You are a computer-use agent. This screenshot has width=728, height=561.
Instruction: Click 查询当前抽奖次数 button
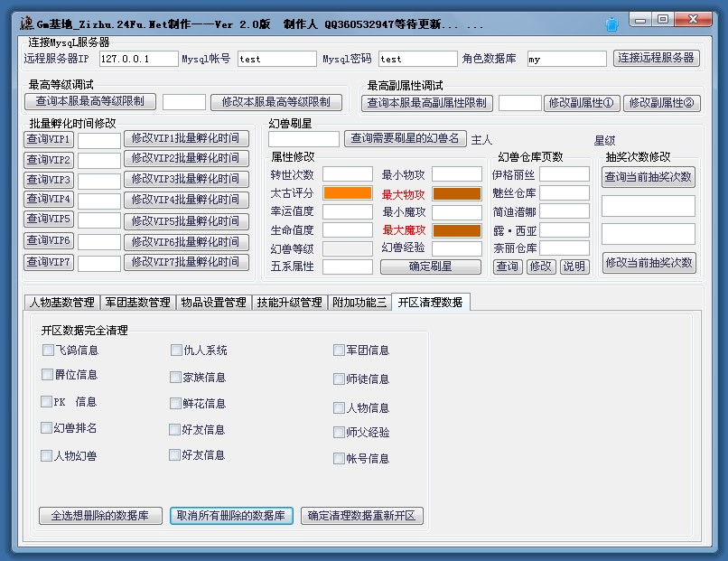click(649, 177)
